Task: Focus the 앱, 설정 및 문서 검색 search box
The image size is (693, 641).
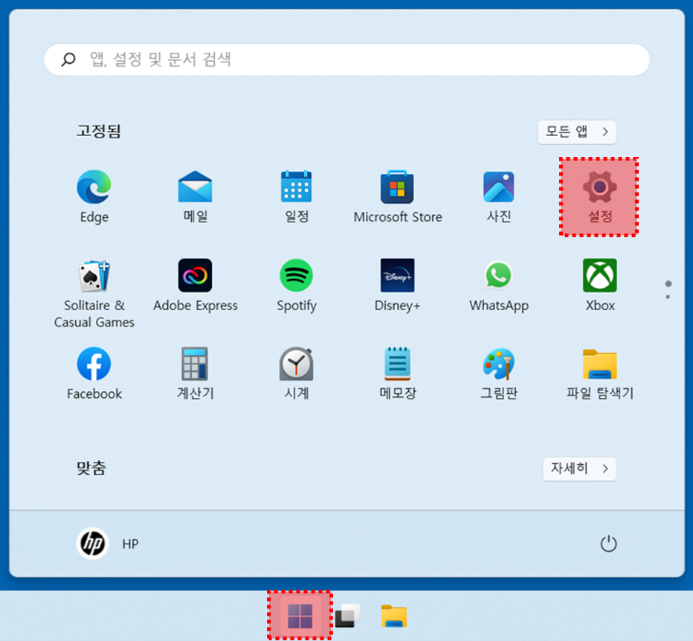Action: point(346,60)
